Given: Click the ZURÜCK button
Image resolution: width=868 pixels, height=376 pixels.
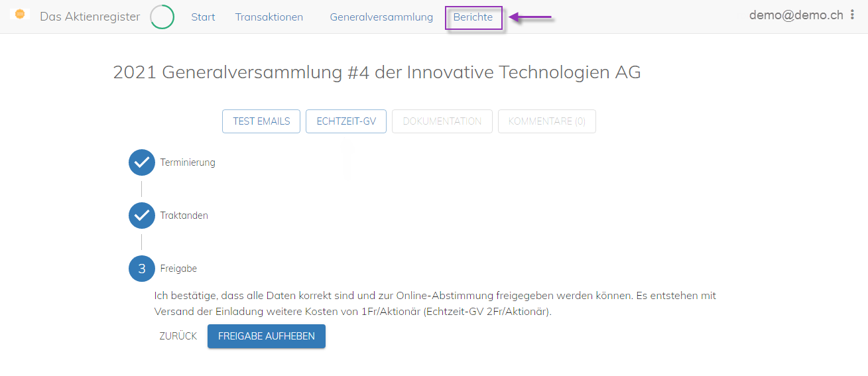Looking at the screenshot, I should click(x=178, y=336).
